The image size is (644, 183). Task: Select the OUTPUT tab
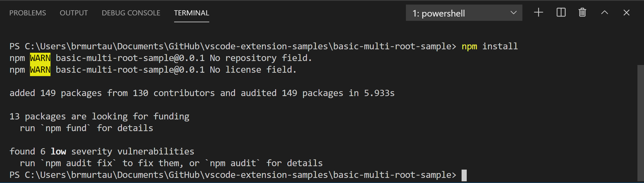[x=74, y=13]
